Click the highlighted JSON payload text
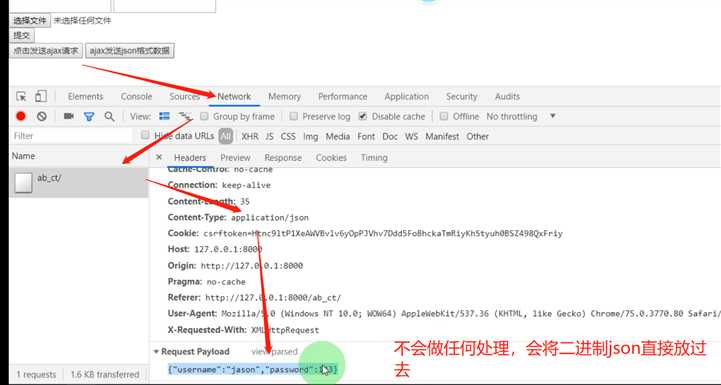This screenshot has width=721, height=385. click(x=253, y=369)
